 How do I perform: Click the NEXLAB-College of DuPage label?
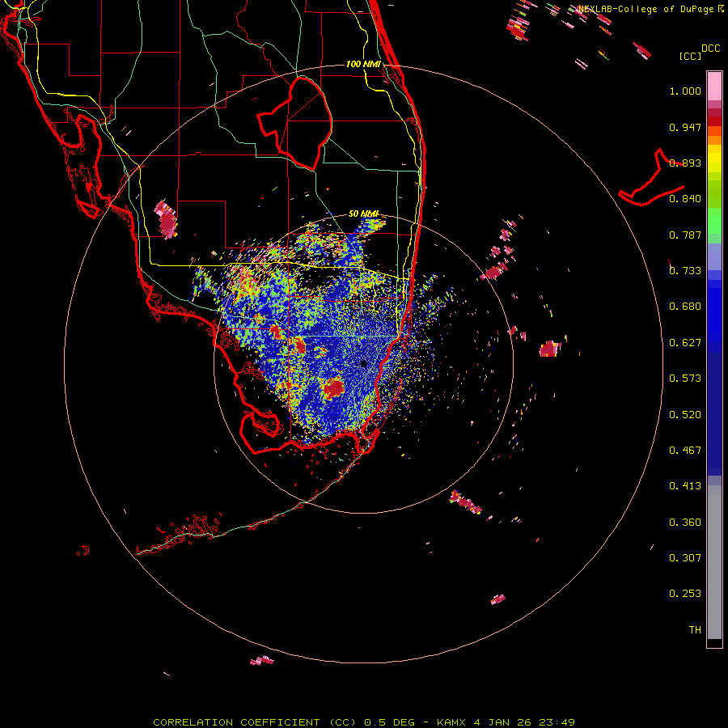645,9
